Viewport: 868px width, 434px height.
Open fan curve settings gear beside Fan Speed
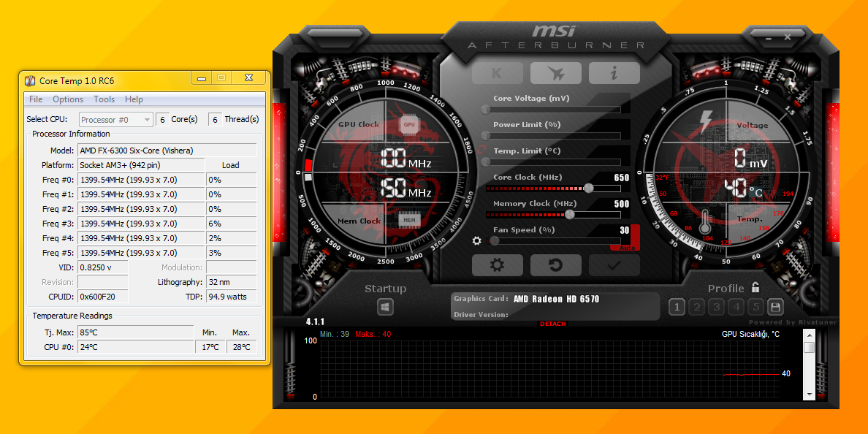coord(476,241)
